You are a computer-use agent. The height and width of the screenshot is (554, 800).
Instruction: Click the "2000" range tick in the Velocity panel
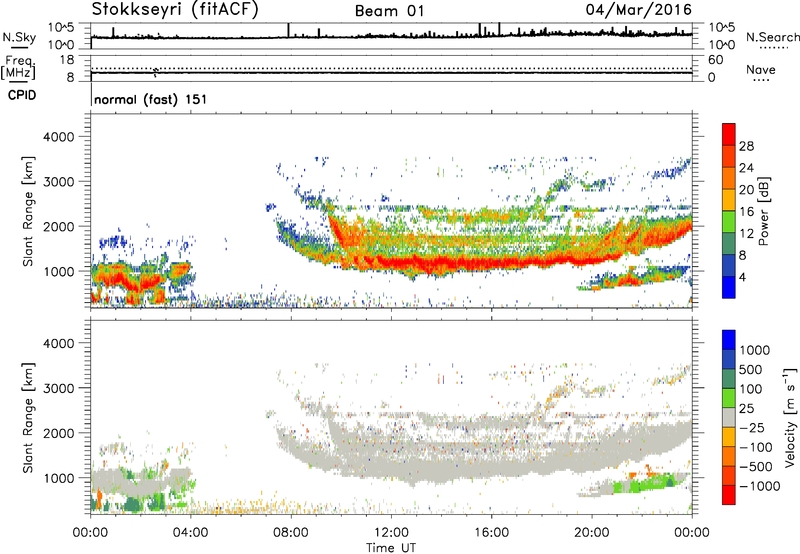click(59, 433)
